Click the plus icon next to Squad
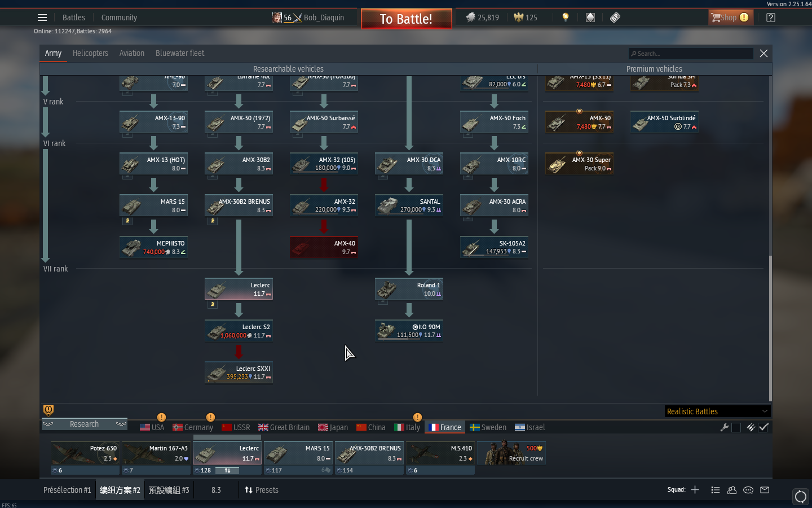This screenshot has width=812, height=508. click(x=695, y=490)
